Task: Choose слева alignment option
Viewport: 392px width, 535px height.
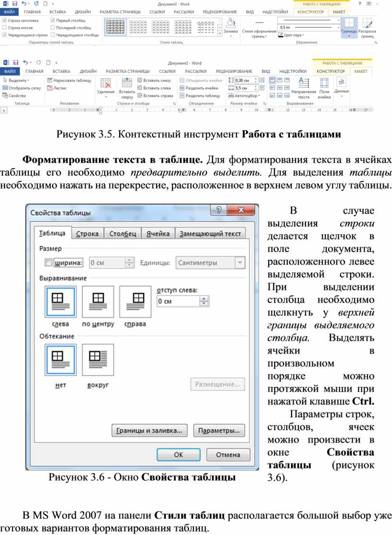Action: 61,302
